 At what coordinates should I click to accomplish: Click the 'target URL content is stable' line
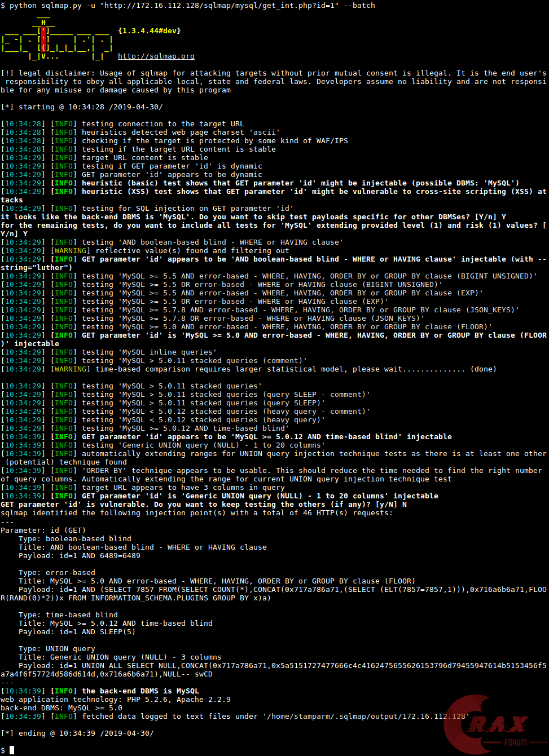click(x=104, y=158)
